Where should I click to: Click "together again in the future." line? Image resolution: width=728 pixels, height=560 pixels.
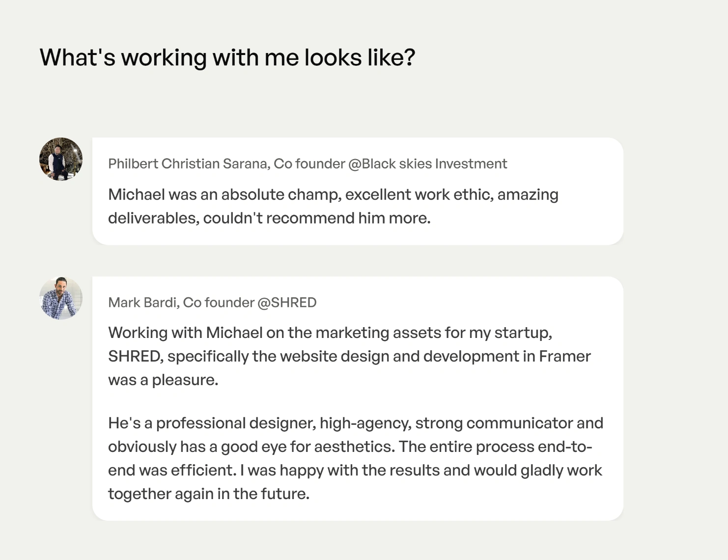pos(209,494)
